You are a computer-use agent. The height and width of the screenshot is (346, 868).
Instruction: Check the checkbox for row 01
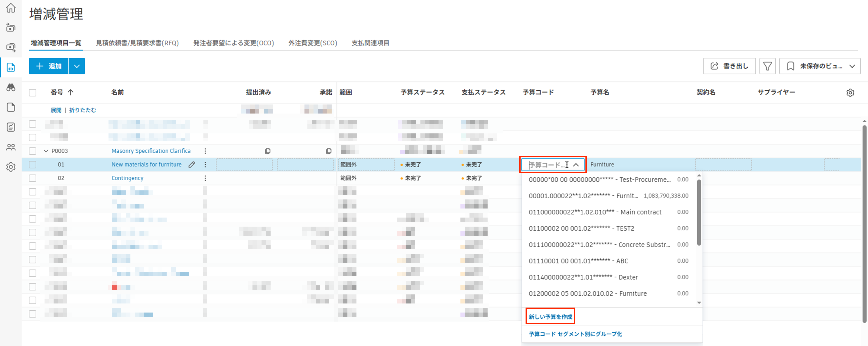32,165
